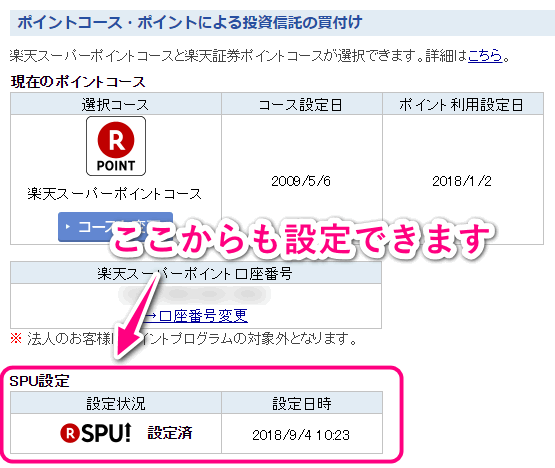Click the SPU設定 section heading
Image resolution: width=555 pixels, height=468 pixels.
[39, 381]
